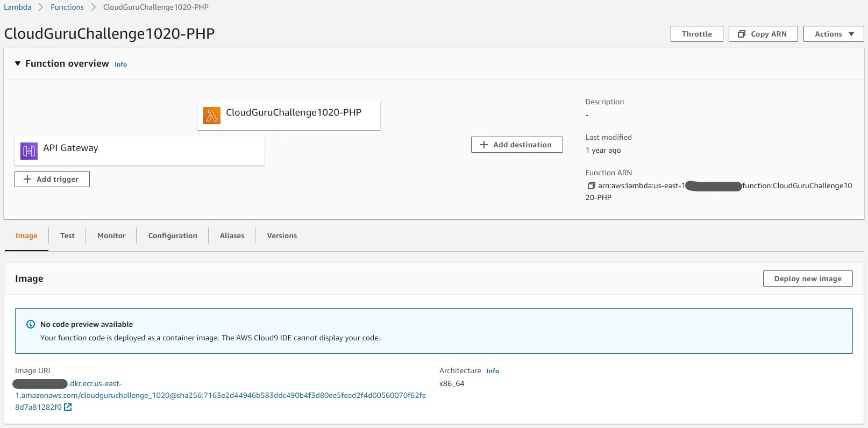Switch to the Monitor tab
Viewport: 868px width, 428px height.
111,236
